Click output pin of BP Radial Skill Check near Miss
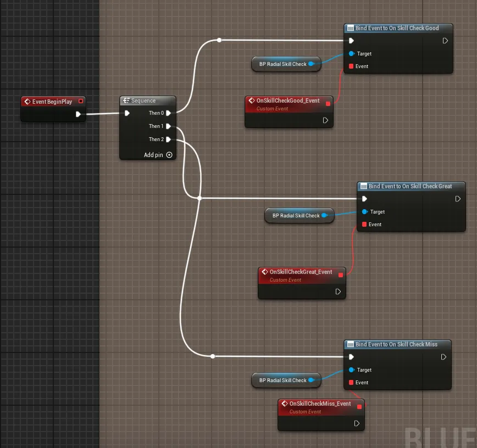 point(311,380)
